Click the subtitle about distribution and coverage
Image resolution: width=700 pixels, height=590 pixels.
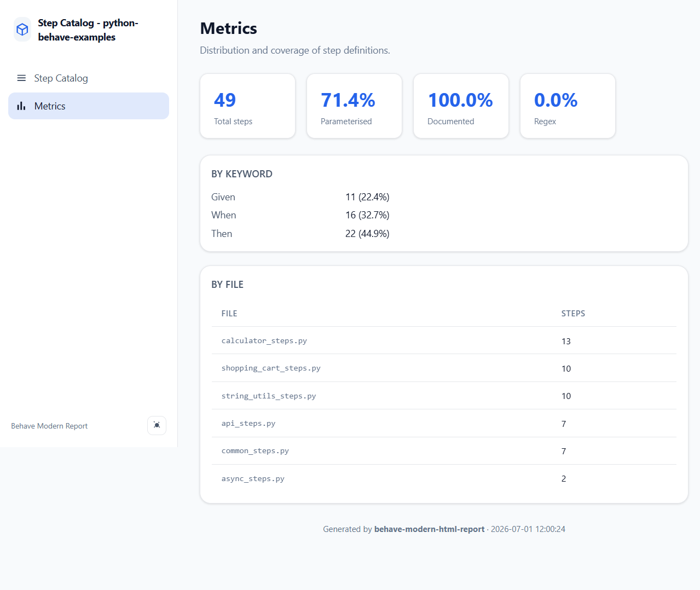pos(295,50)
